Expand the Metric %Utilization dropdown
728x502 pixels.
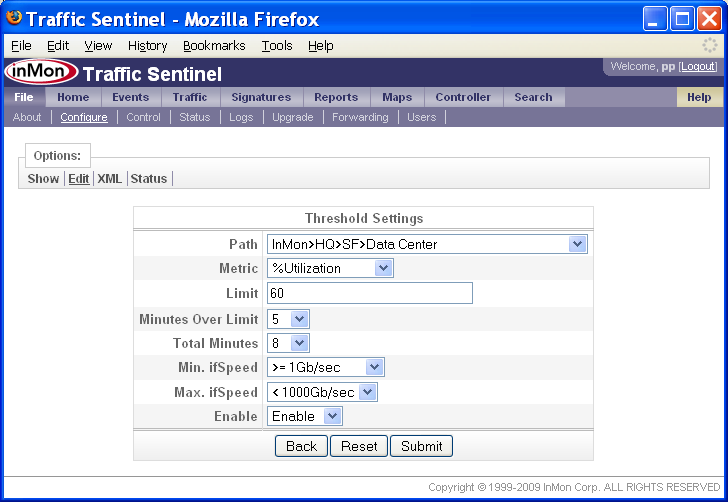click(330, 268)
